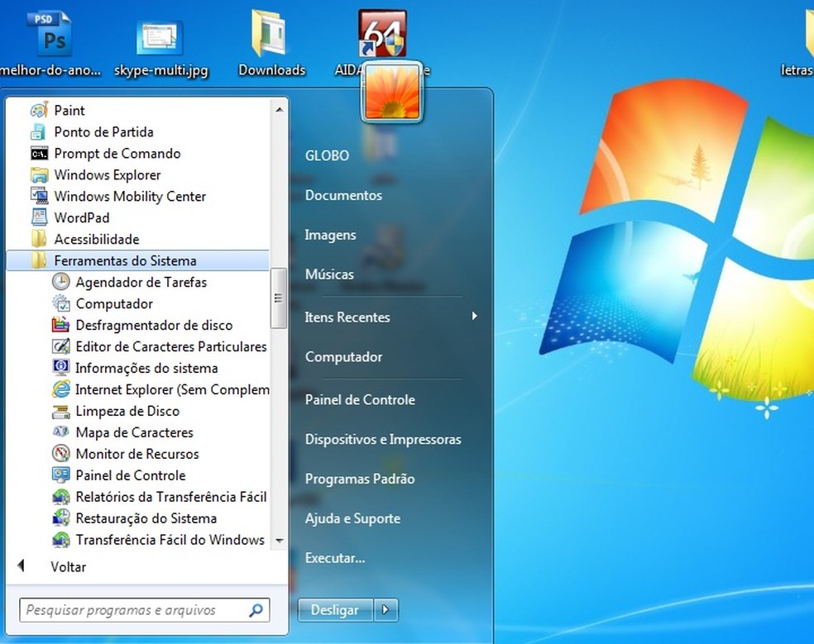This screenshot has width=814, height=644.
Task: Open Programas Padrão
Action: click(360, 479)
